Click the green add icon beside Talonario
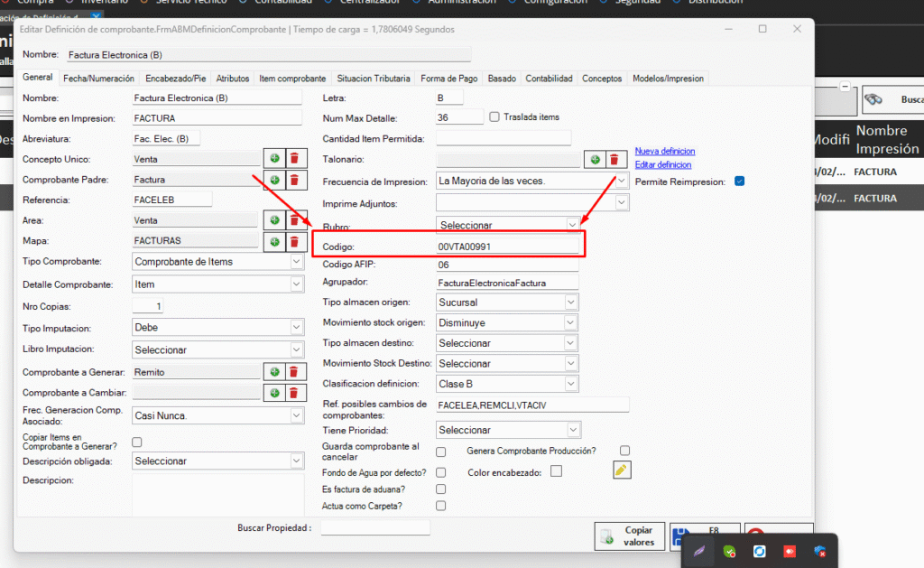 tap(596, 160)
